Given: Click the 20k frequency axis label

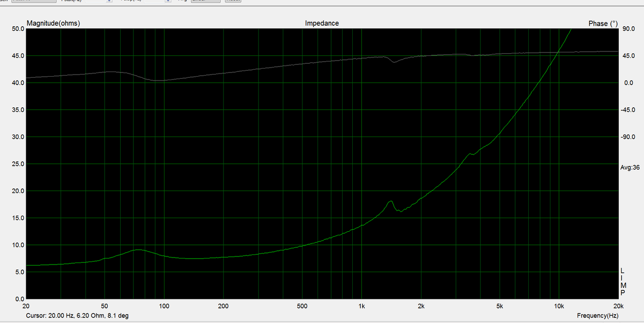Looking at the screenshot, I should 618,306.
